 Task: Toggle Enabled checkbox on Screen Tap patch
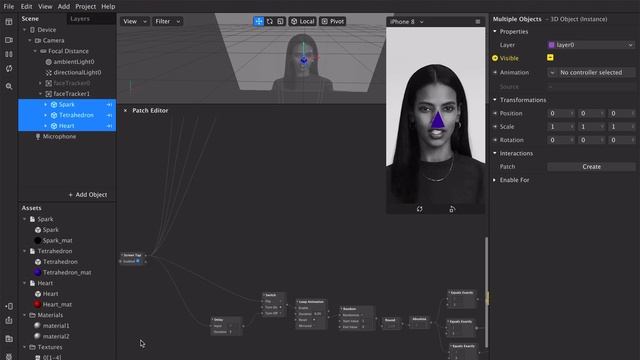click(x=138, y=261)
